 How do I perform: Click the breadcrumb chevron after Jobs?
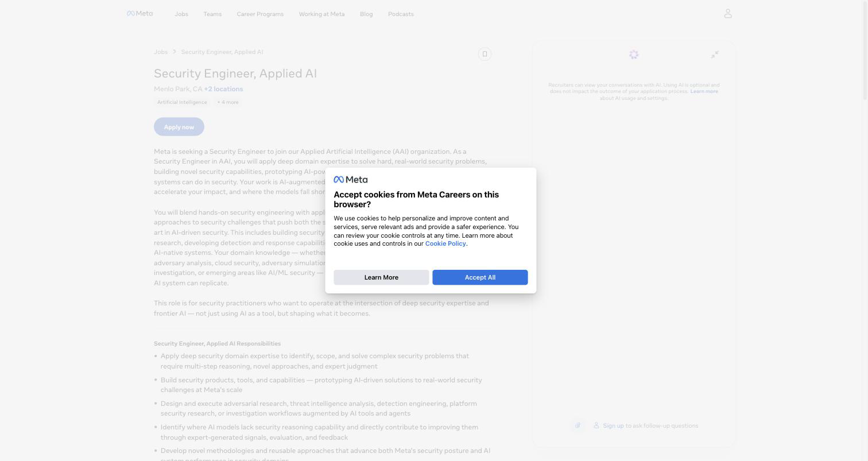175,52
